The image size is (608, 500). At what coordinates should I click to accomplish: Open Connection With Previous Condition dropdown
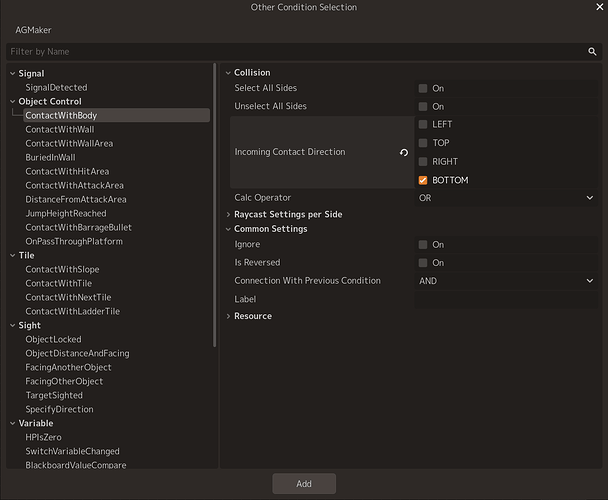506,281
